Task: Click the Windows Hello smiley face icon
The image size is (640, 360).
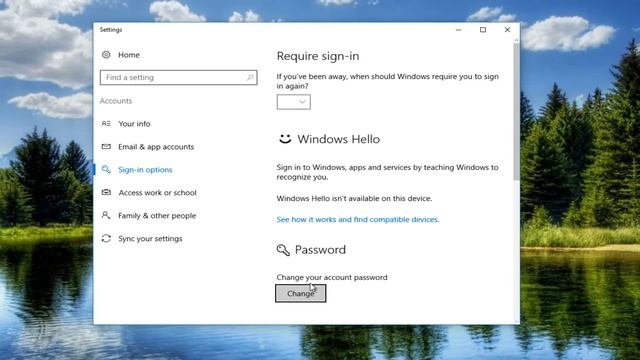Action: [x=285, y=139]
